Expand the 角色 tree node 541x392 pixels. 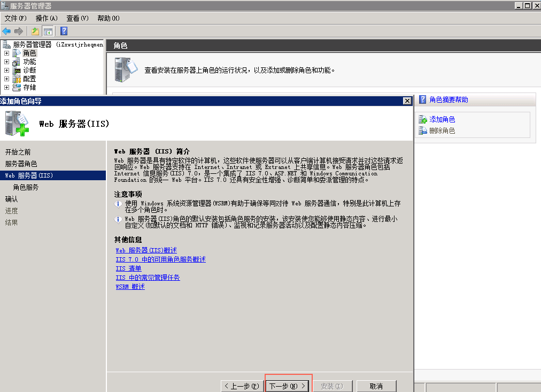click(x=6, y=53)
